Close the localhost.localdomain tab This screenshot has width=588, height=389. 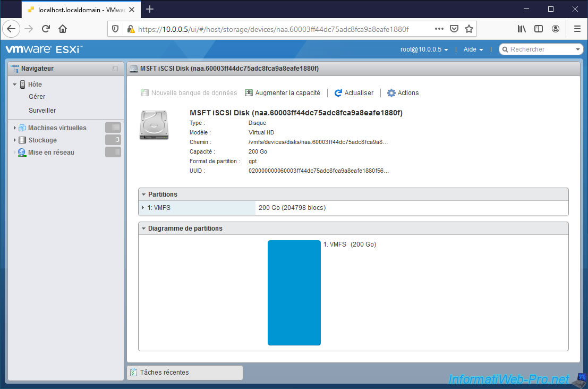coord(132,10)
